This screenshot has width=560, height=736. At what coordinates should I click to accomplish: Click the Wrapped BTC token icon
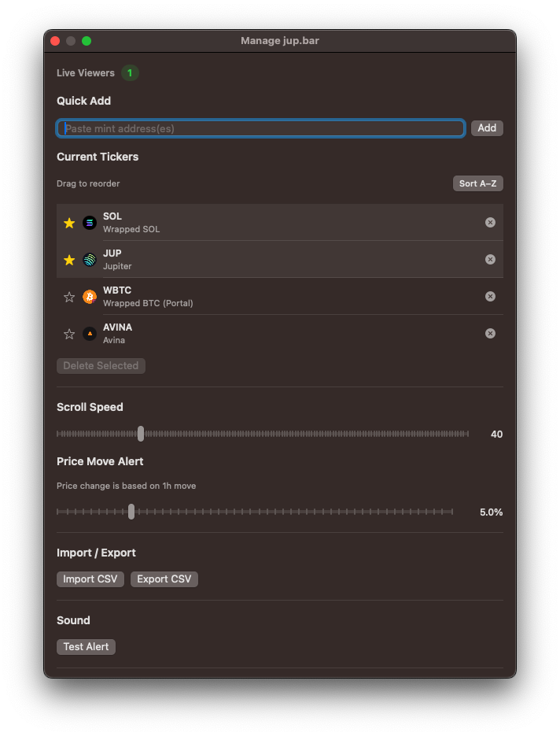[x=89, y=296]
